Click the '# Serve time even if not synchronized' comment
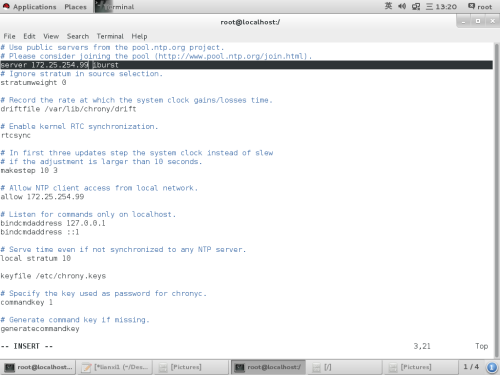This screenshot has width=500, height=375. tap(123, 249)
